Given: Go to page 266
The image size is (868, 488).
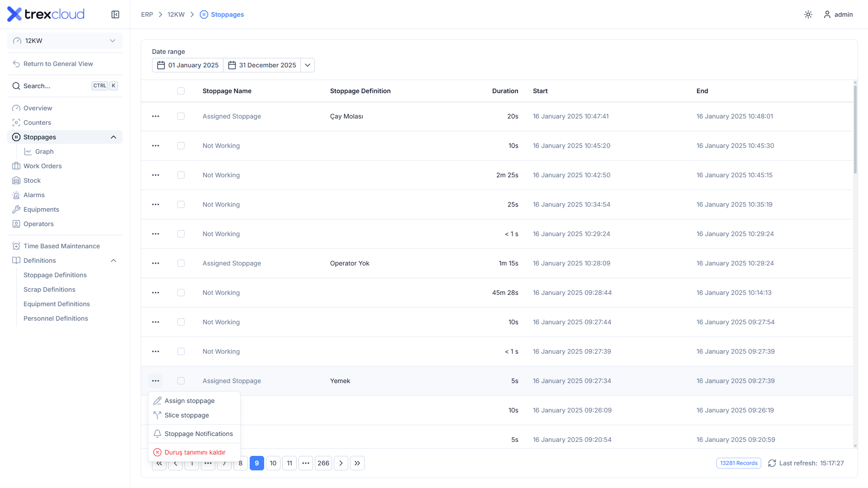Looking at the screenshot, I should click(323, 463).
